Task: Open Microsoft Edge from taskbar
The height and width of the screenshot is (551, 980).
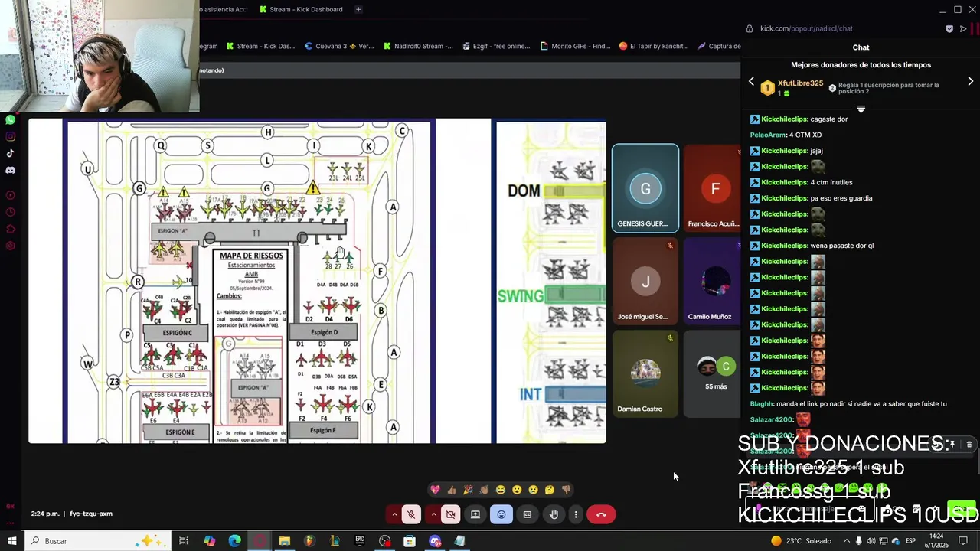Action: [234, 541]
